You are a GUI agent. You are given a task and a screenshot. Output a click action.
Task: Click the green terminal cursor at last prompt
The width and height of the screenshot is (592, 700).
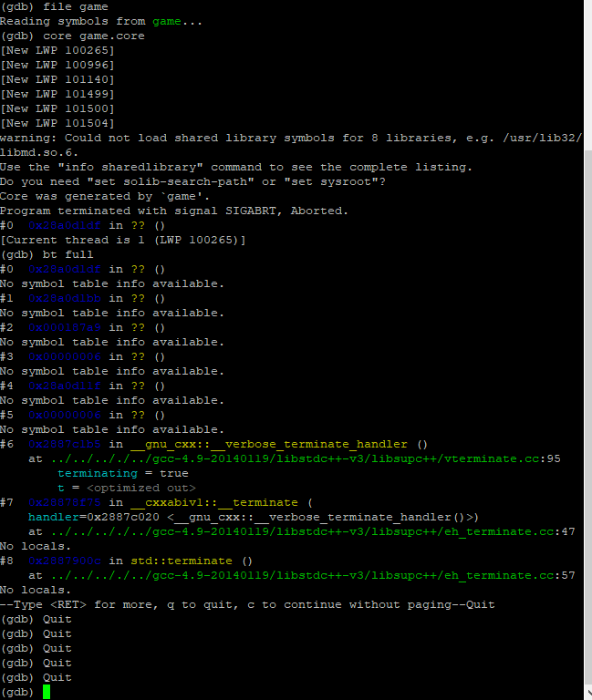[x=47, y=693]
